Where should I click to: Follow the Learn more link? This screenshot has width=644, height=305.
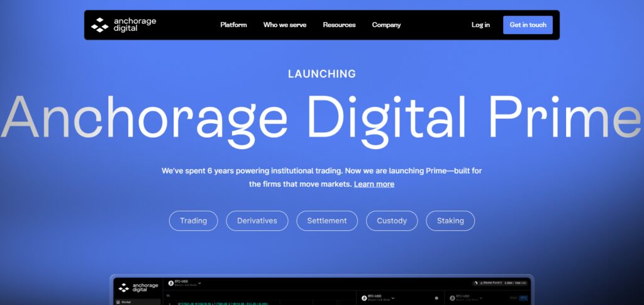[x=374, y=184]
